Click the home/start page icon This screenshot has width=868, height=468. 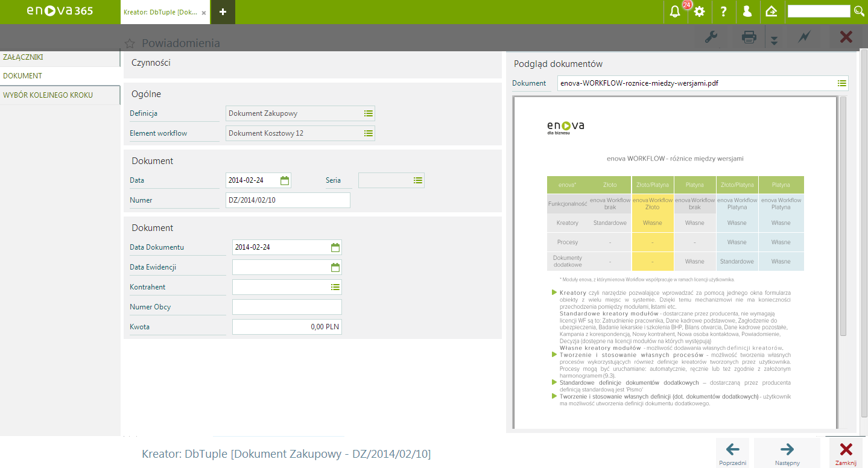pos(771,11)
